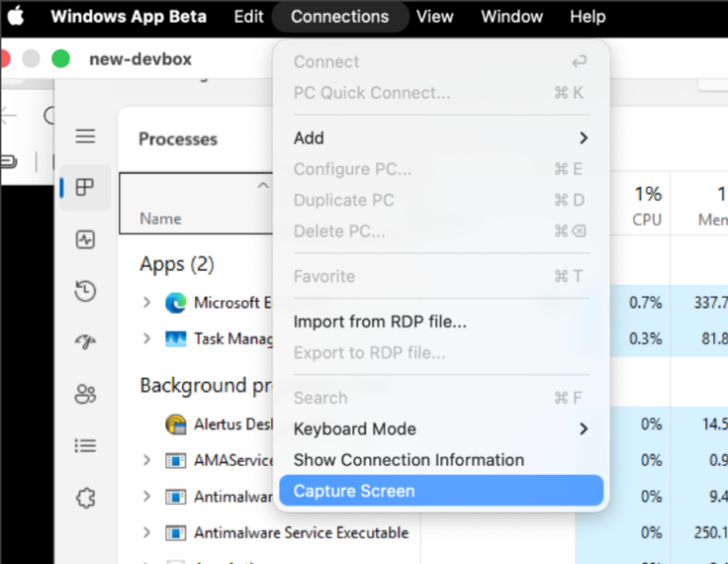Viewport: 728px width, 564px height.
Task: Click Task Manager 0.3% CPU value
Action: coord(645,338)
